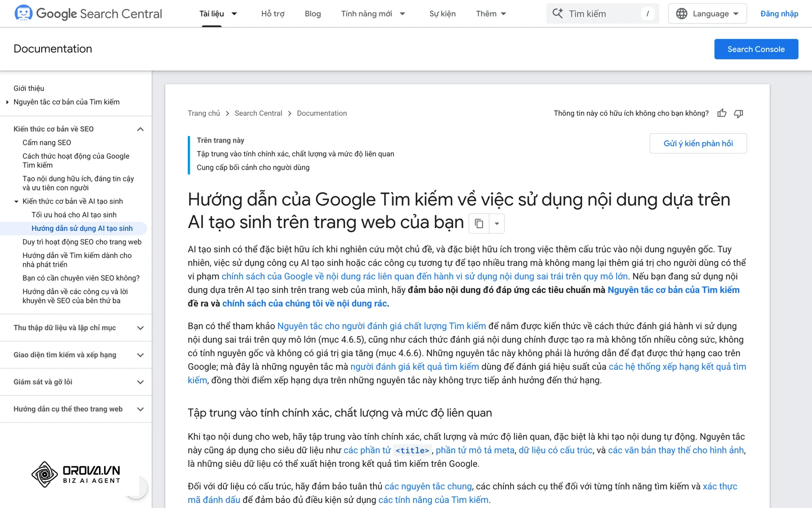812x508 pixels.
Task: Focus the Tìm kiếm search field
Action: [x=602, y=14]
